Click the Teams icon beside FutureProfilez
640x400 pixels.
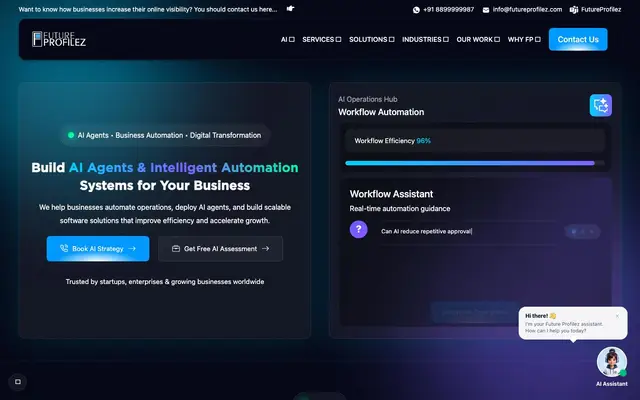pyautogui.click(x=574, y=10)
